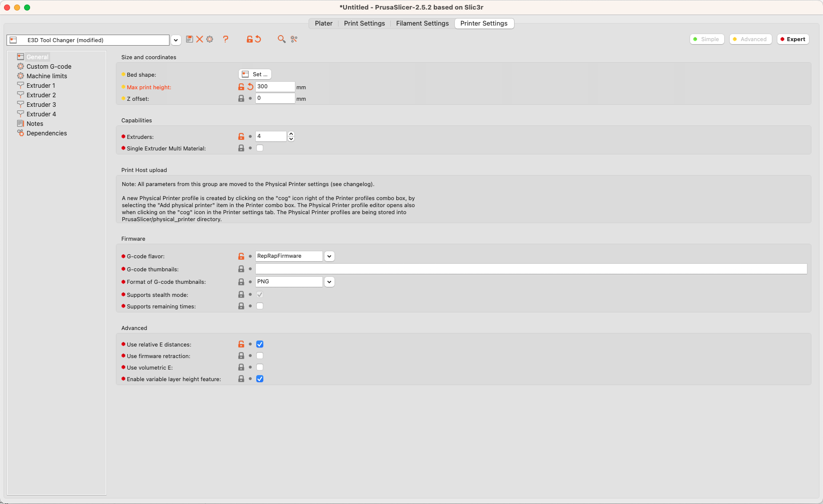Viewport: 823px width, 504px height.
Task: Open the Print Settings tab
Action: (365, 24)
